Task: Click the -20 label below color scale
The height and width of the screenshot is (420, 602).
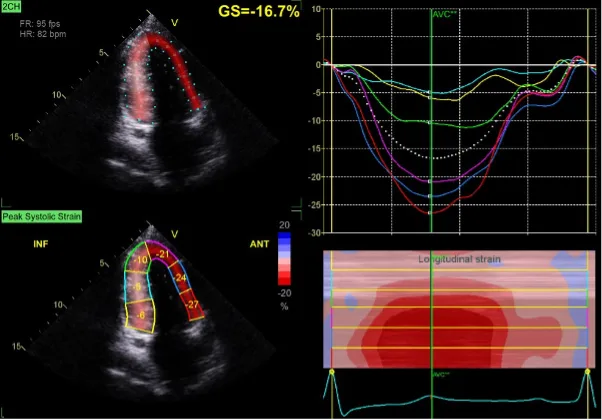Action: click(x=284, y=293)
